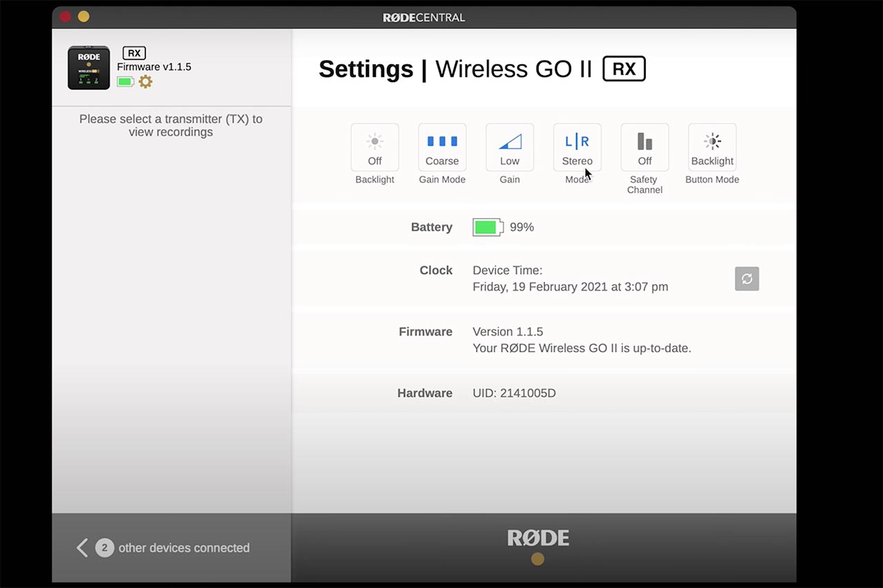
Task: Open the Gain level selector
Action: 510,148
